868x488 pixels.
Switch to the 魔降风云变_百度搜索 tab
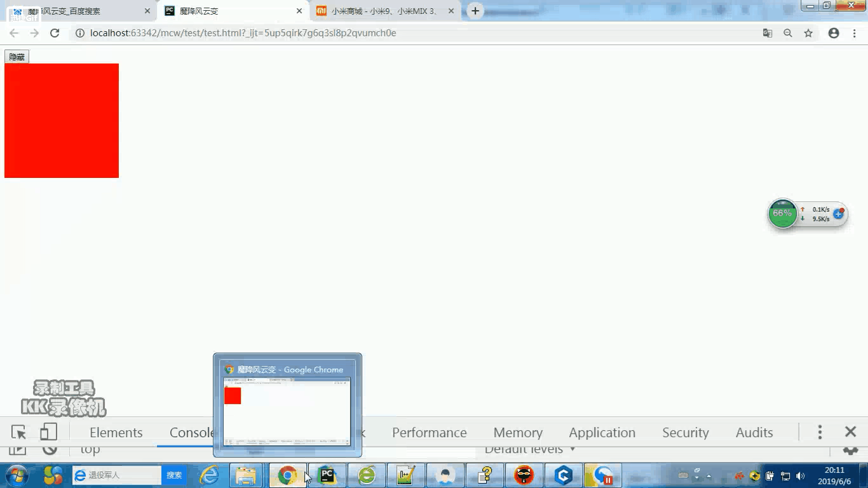point(79,11)
